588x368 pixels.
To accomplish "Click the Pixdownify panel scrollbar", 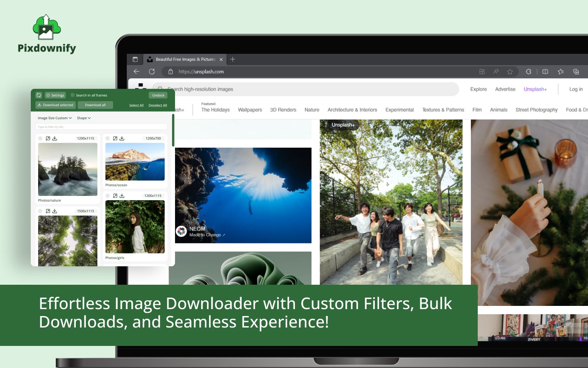I will pos(173,130).
